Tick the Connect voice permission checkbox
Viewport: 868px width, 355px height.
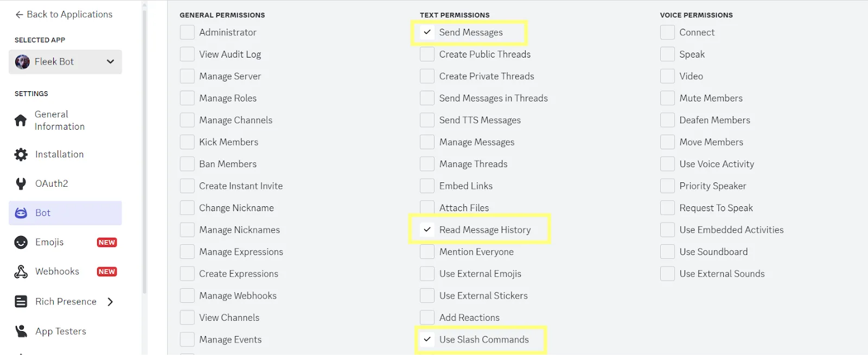pyautogui.click(x=667, y=33)
